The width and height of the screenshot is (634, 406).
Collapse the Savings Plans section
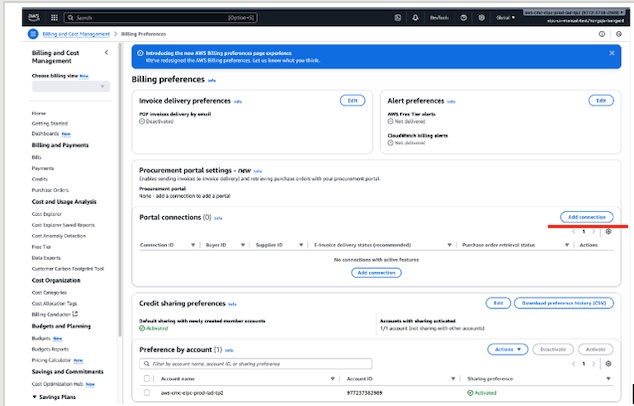pyautogui.click(x=35, y=397)
